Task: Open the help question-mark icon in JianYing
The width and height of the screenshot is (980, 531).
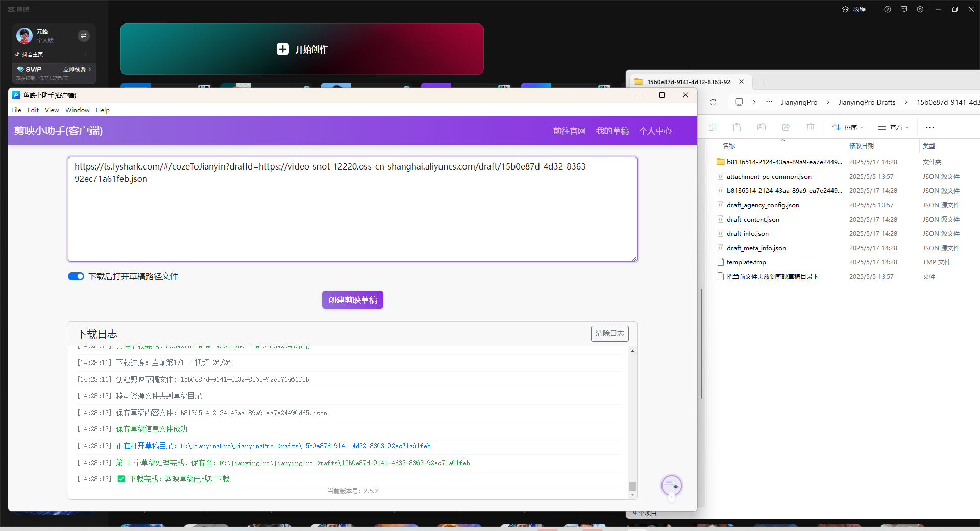Action: [x=888, y=9]
